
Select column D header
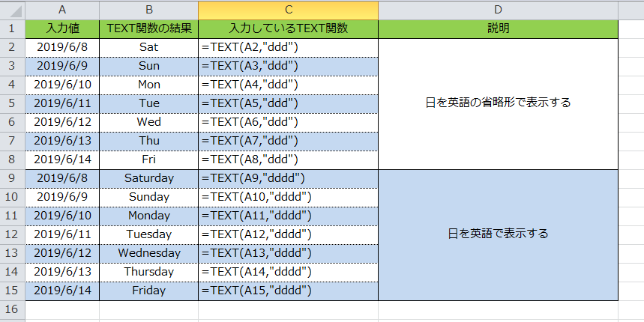[x=498, y=10]
